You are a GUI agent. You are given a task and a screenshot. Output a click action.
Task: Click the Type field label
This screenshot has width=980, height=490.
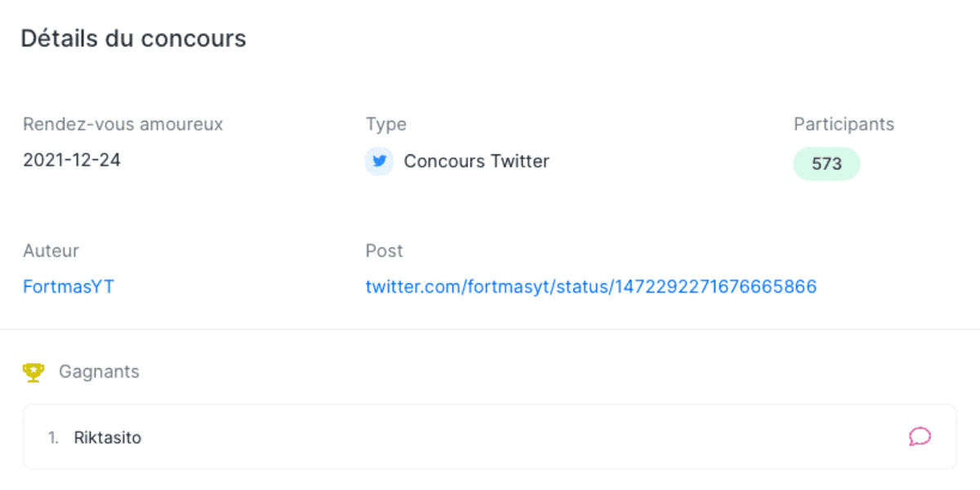(385, 124)
